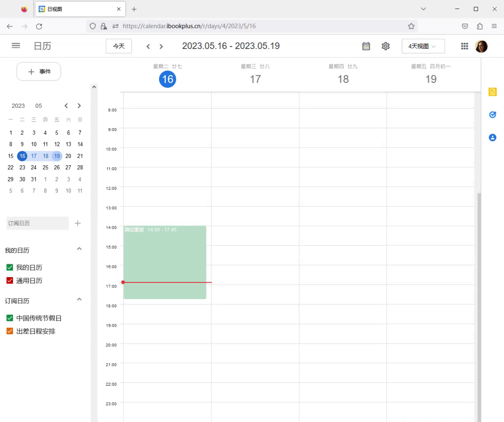The image size is (504, 422).
Task: Open the Contacts panel in right sidebar
Action: click(x=492, y=137)
